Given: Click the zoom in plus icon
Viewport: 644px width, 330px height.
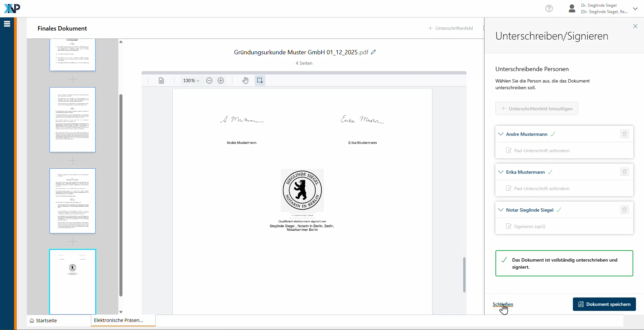Looking at the screenshot, I should [x=221, y=80].
